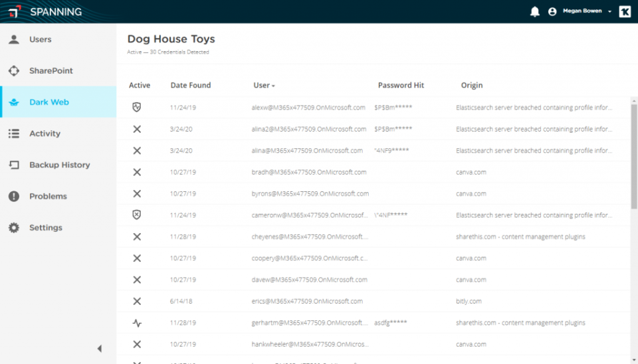Click the X status icon for erics
The width and height of the screenshot is (638, 364).
(137, 302)
